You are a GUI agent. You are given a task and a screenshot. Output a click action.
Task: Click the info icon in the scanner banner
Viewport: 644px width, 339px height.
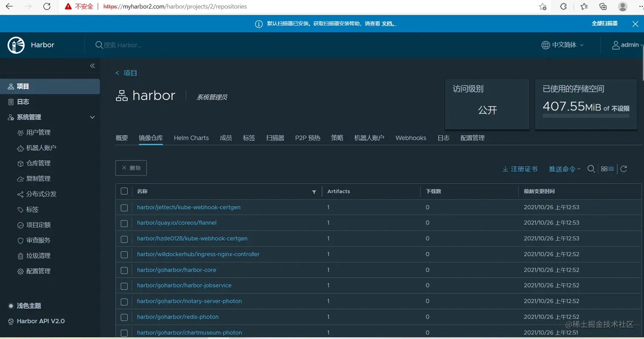(259, 24)
